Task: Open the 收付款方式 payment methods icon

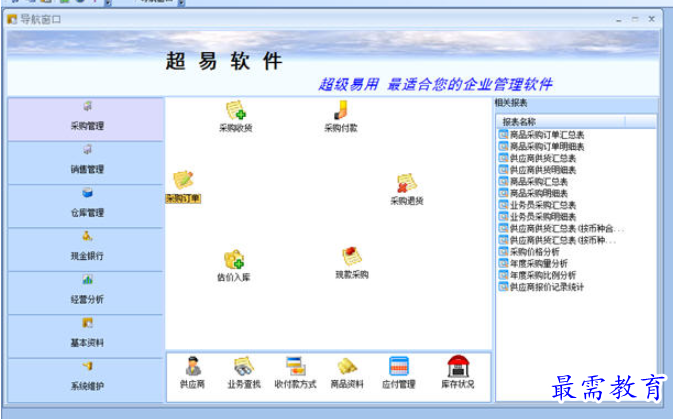Action: pyautogui.click(x=295, y=373)
